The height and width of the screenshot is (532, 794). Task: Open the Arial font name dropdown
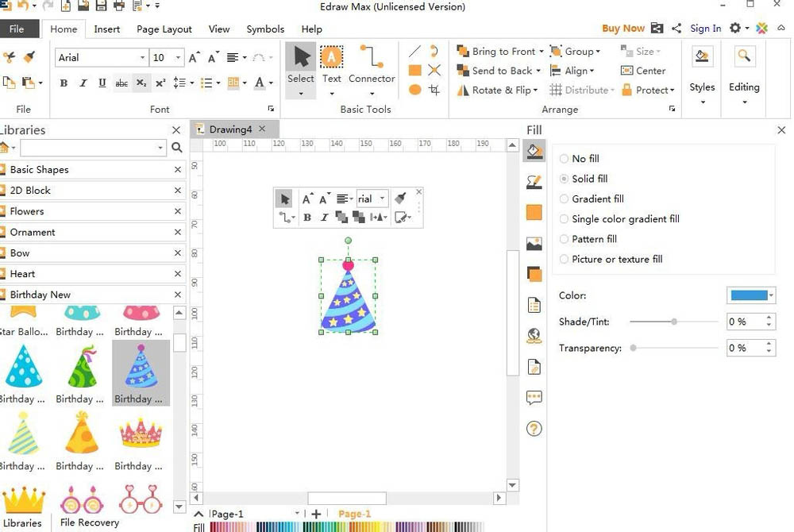[143, 58]
